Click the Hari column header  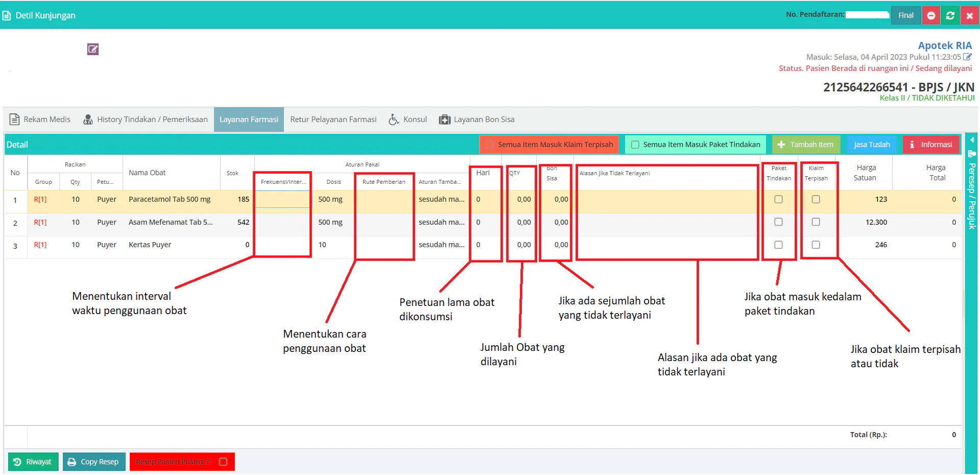click(x=483, y=173)
